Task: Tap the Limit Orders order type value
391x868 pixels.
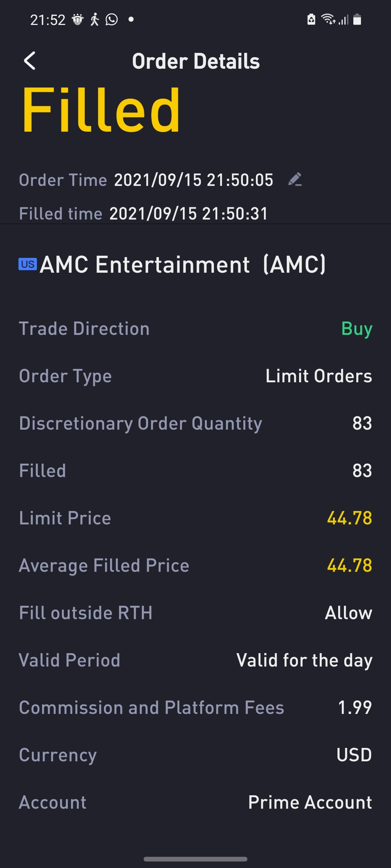Action: click(319, 376)
